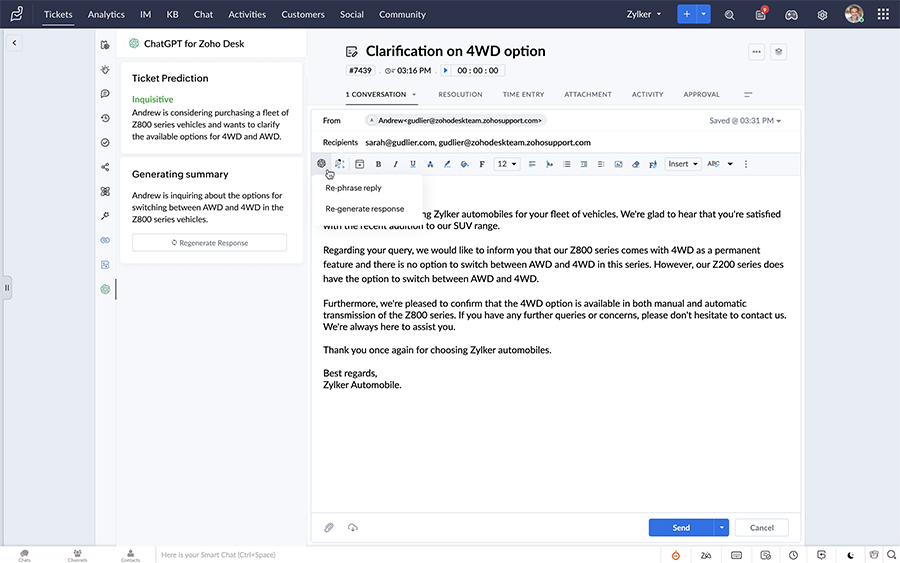Select Re-phrase reply menu option
Viewport: 900px width, 563px height.
[x=353, y=188]
